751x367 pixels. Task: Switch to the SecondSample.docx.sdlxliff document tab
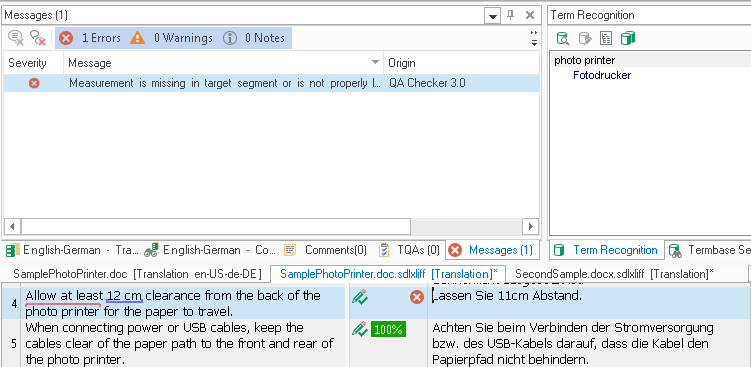click(614, 274)
